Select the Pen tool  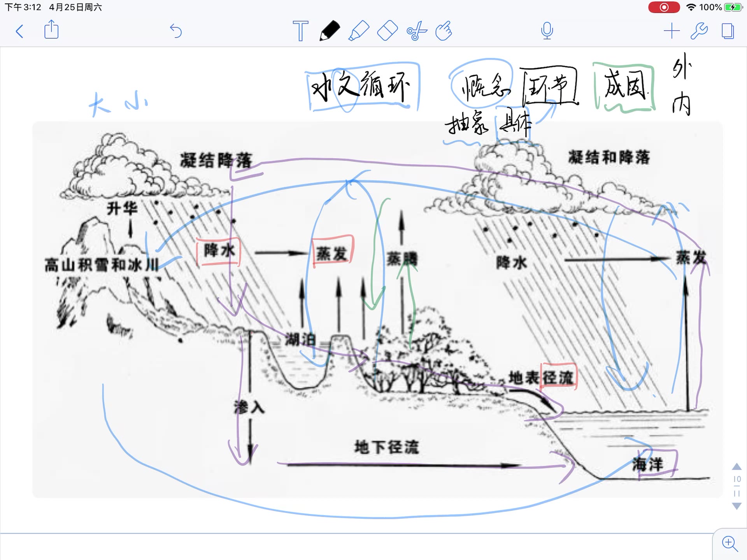point(330,31)
